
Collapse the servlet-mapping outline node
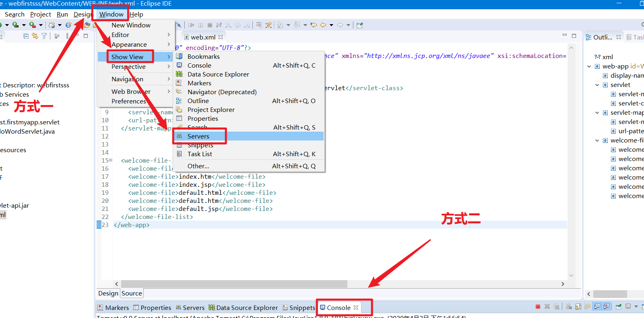(597, 113)
